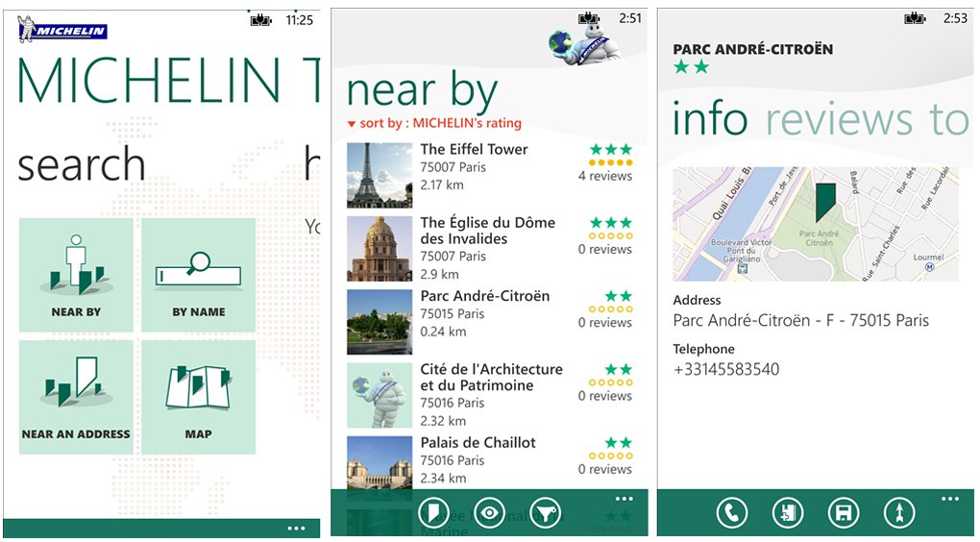
Task: Open the map preview of Parc André-Citroën
Action: (815, 223)
